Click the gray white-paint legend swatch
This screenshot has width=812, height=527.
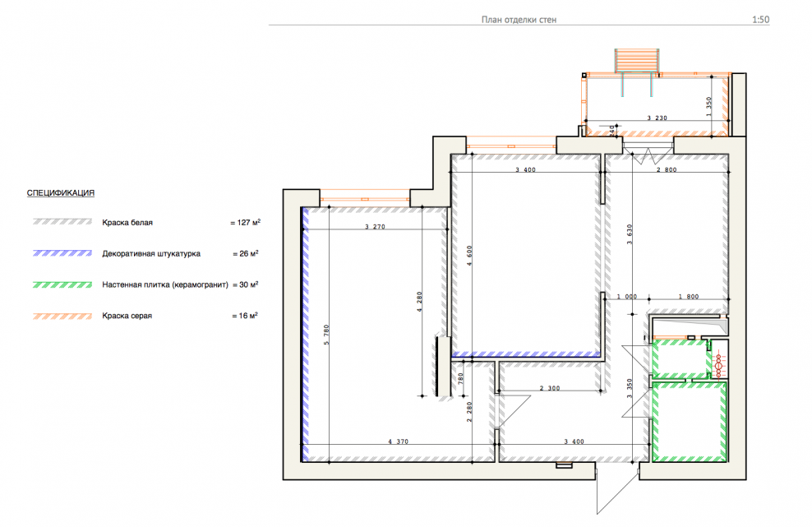[x=62, y=222]
